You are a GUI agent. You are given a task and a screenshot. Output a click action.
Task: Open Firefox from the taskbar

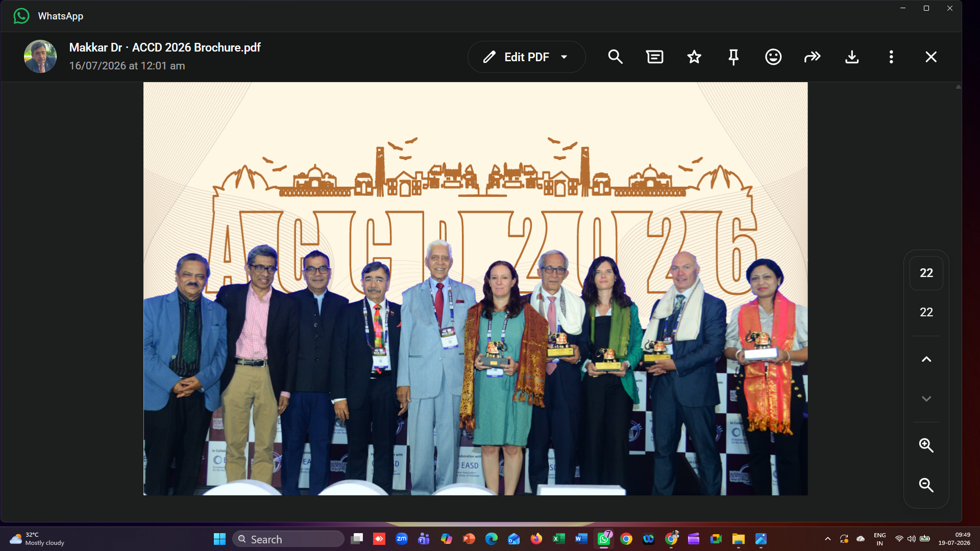(x=536, y=539)
